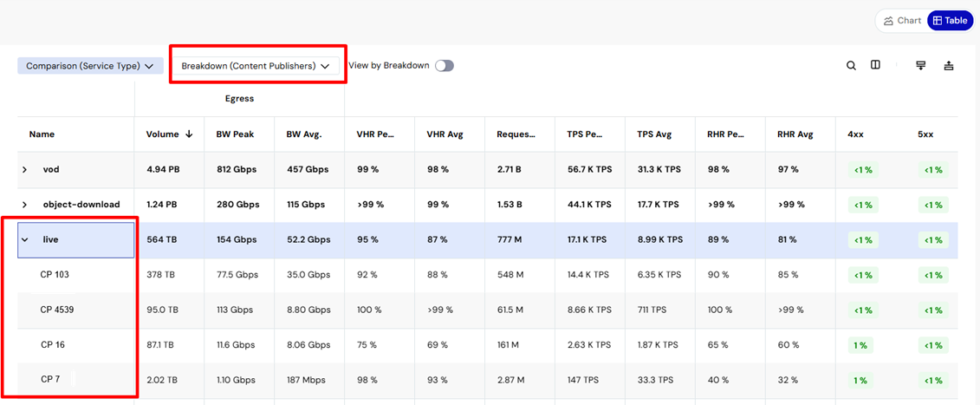Click the column layout icon
The width and height of the screenshot is (980, 405).
(876, 65)
